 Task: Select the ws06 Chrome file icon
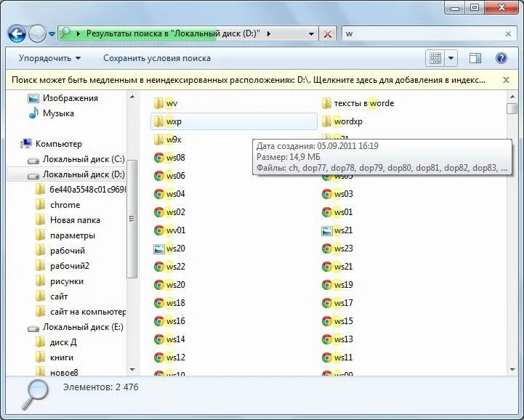point(159,175)
